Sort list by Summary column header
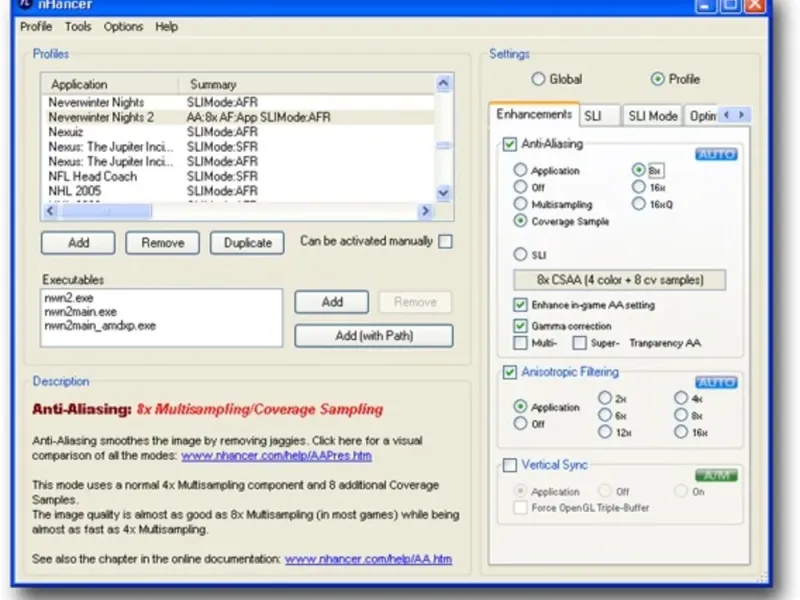 pos(307,84)
